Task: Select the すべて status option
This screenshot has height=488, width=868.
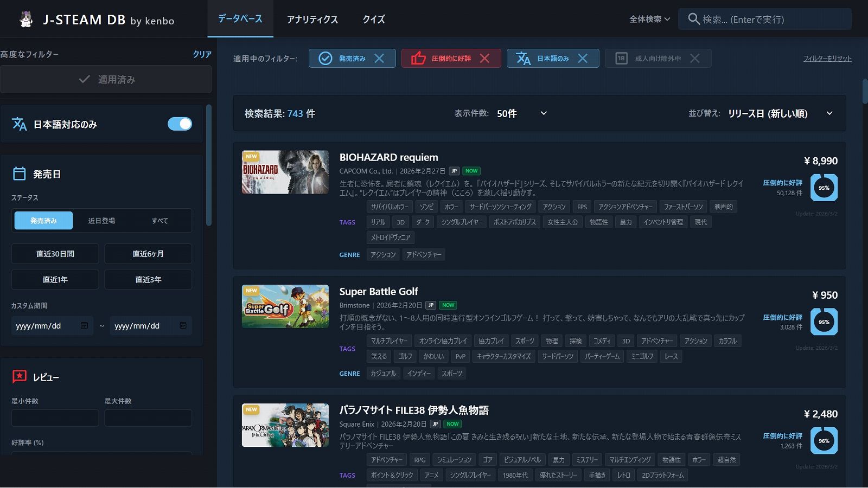Action: 159,221
